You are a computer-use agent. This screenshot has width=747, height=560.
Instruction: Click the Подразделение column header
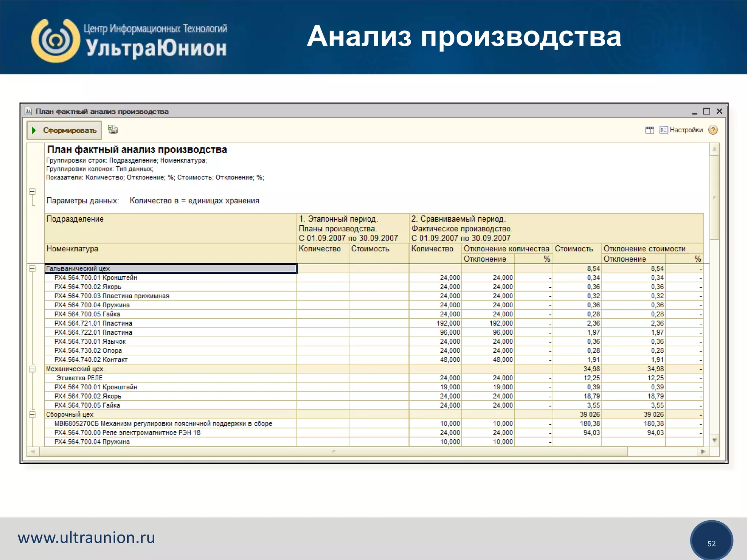(171, 228)
